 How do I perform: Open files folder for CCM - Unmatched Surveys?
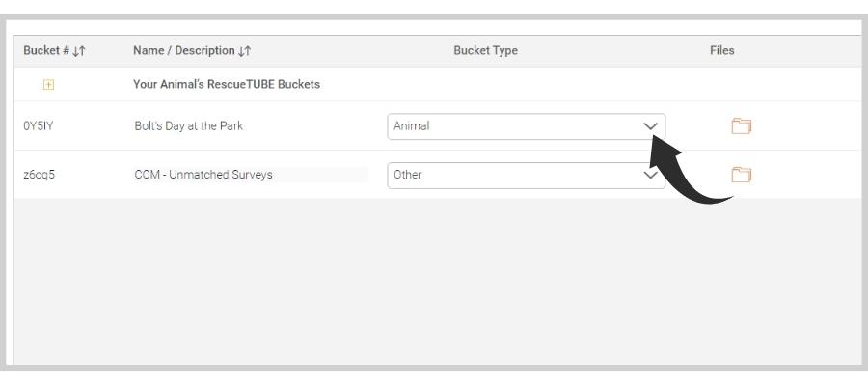pos(741,175)
